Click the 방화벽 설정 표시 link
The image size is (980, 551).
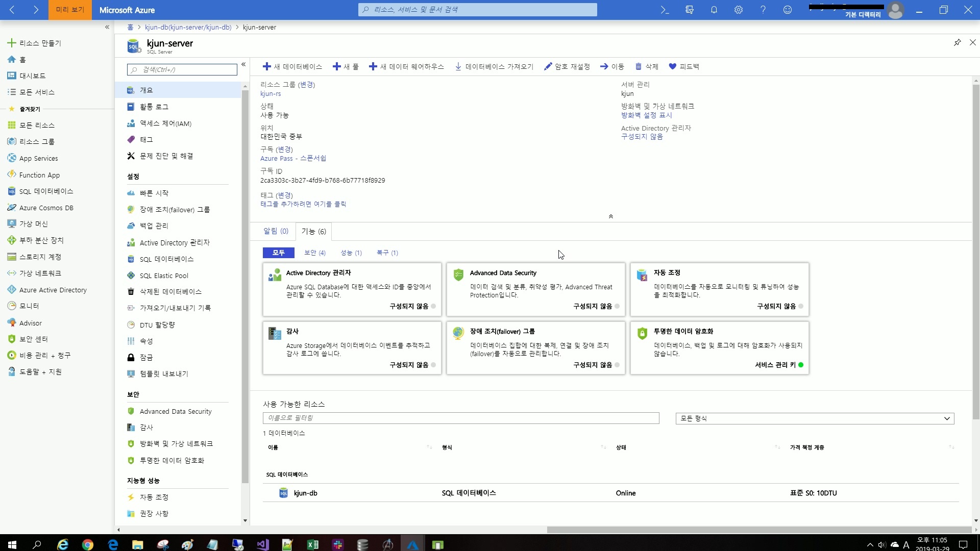click(646, 115)
